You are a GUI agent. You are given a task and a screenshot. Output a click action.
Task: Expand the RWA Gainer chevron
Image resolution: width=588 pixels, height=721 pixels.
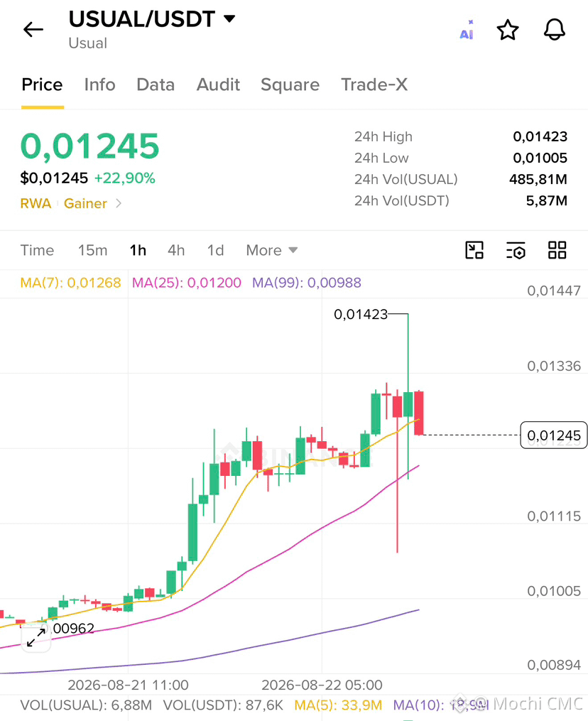(x=119, y=203)
